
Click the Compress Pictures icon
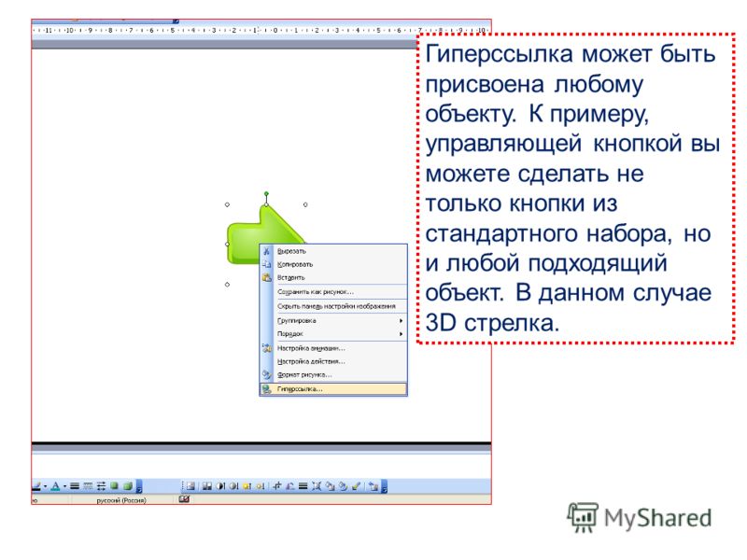(x=317, y=486)
